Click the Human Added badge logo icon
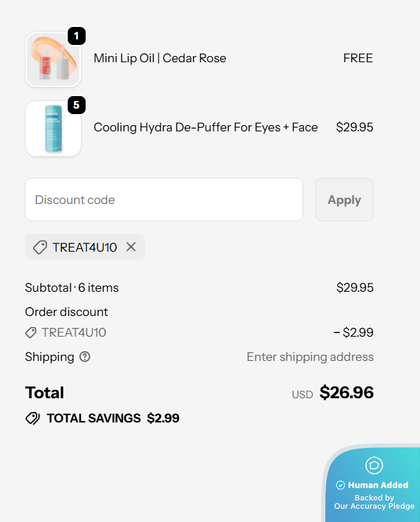The width and height of the screenshot is (420, 522). click(374, 465)
